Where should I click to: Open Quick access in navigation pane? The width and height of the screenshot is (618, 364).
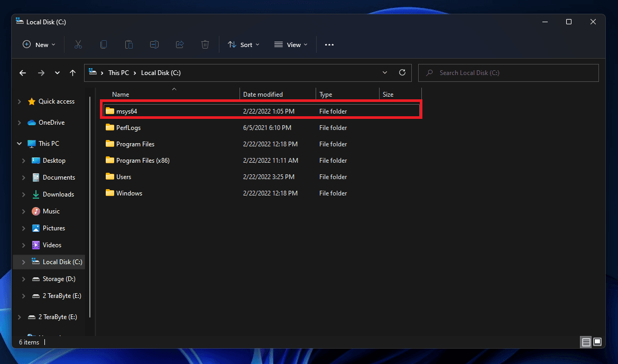pyautogui.click(x=57, y=101)
